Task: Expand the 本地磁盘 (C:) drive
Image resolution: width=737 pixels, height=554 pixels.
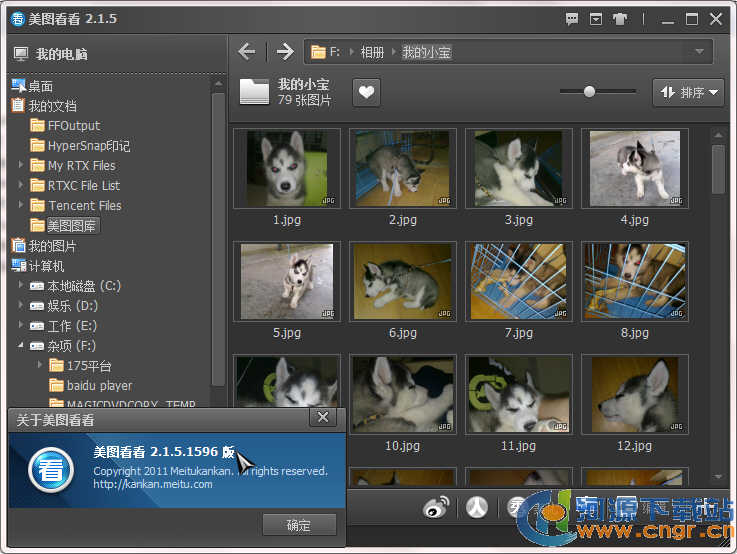Action: click(22, 286)
